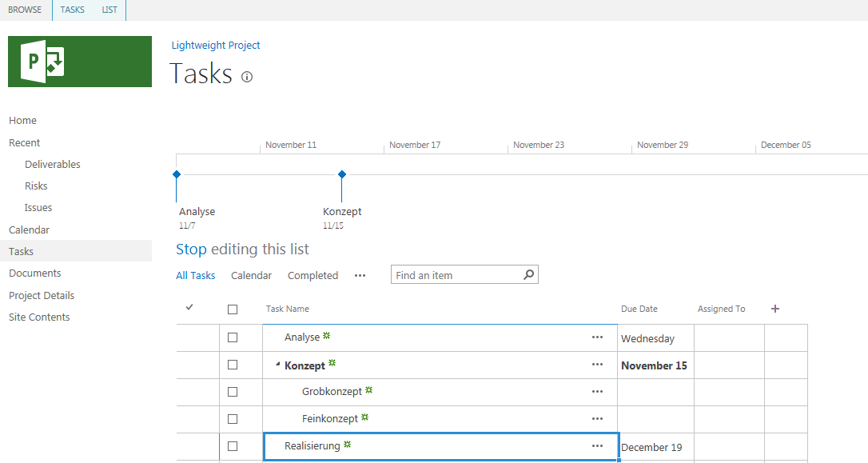Open the ellipsis menu for Konzept row
The image size is (868, 463).
click(597, 365)
